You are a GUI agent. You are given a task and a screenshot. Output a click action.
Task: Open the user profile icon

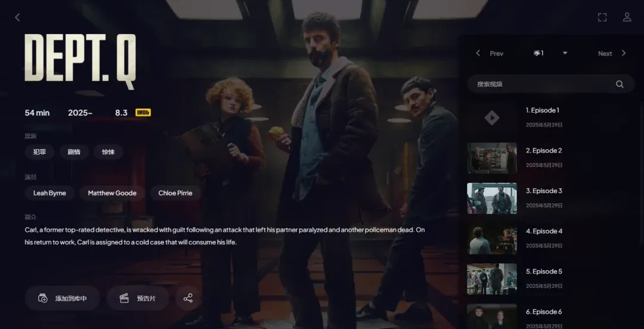(x=627, y=17)
